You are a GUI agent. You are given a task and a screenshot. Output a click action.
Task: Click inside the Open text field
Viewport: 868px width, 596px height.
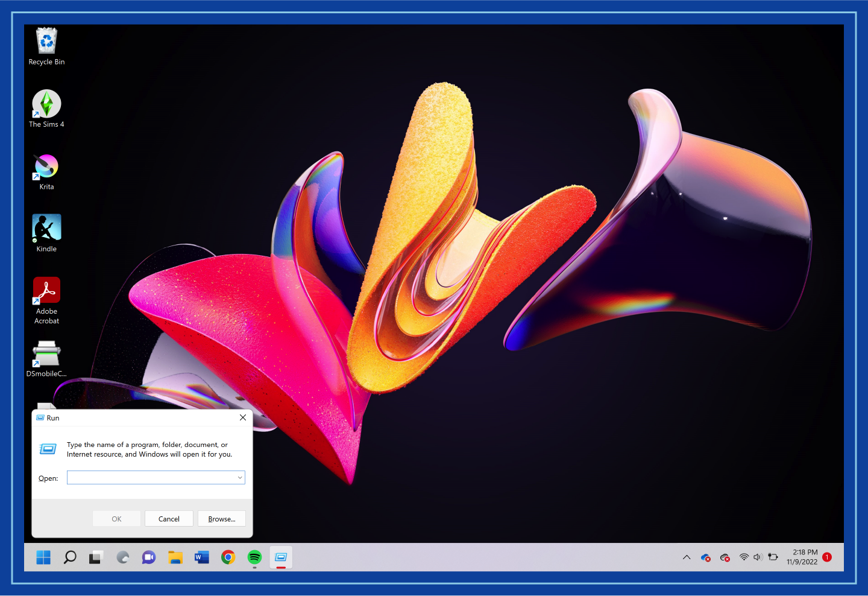151,477
